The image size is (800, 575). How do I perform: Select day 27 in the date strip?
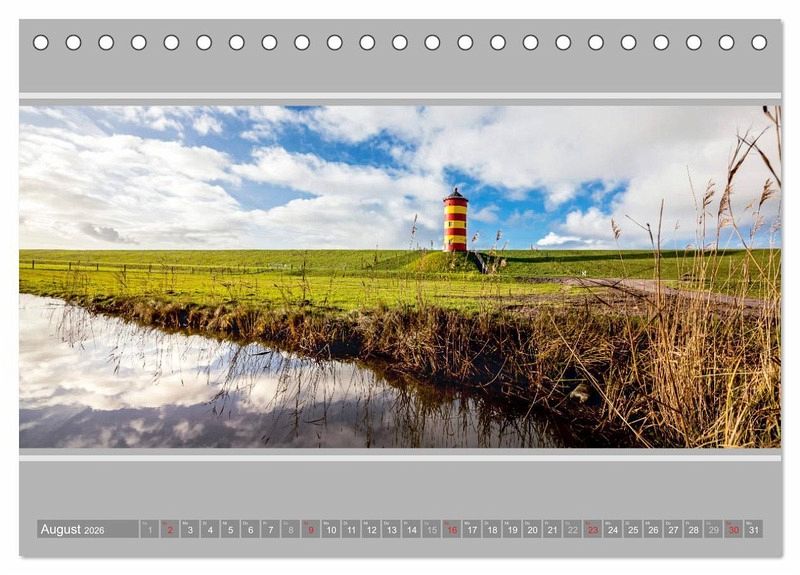click(673, 529)
